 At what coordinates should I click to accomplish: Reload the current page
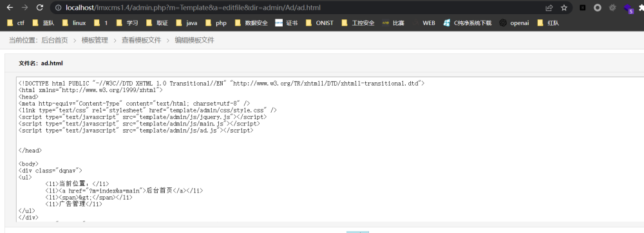40,7
